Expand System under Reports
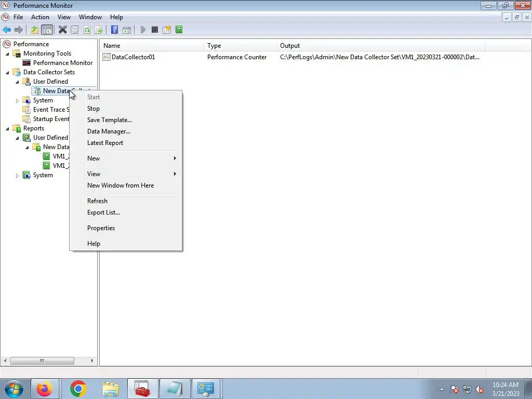 click(17, 176)
